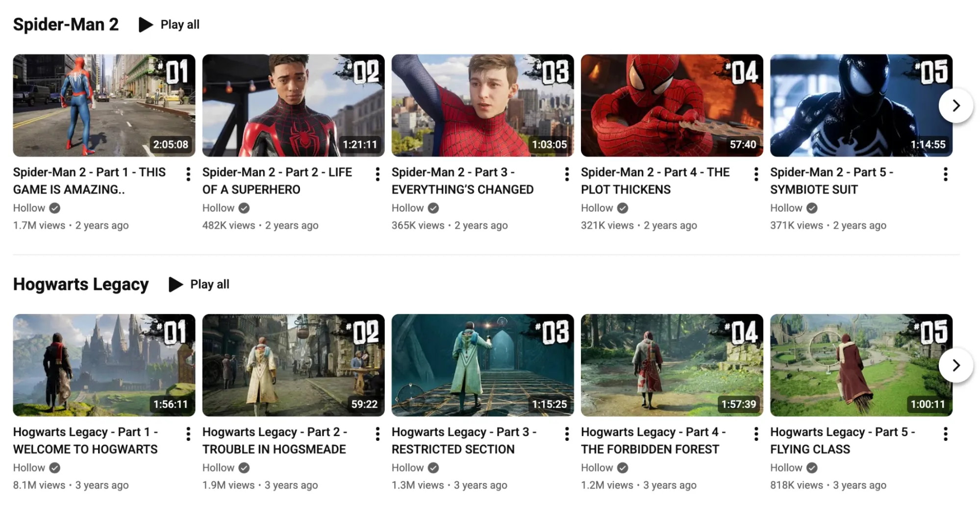The width and height of the screenshot is (980, 513).
Task: Click the 57:40 duration badge
Action: (x=743, y=145)
